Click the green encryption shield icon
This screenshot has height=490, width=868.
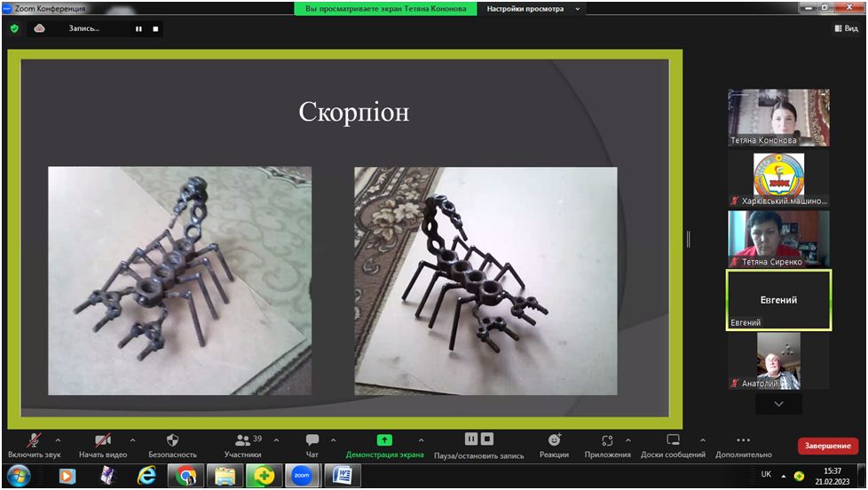(x=14, y=28)
